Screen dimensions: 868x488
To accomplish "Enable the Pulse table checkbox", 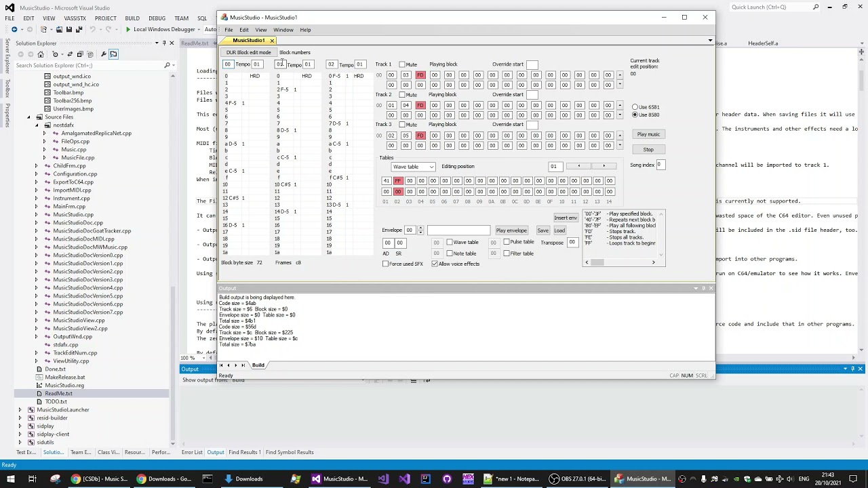I will click(x=507, y=242).
